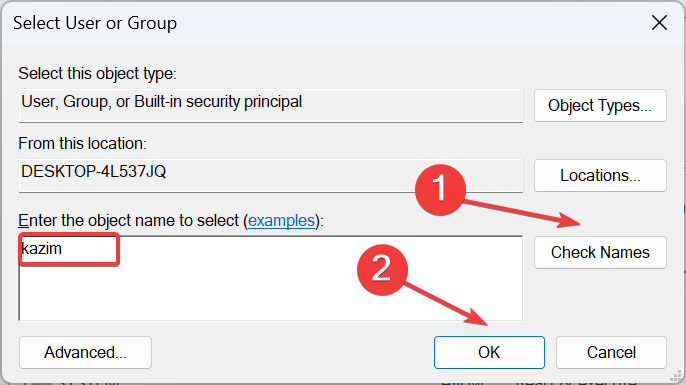Cancel the Select User or Group dialog
This screenshot has height=385, width=686.
click(611, 352)
